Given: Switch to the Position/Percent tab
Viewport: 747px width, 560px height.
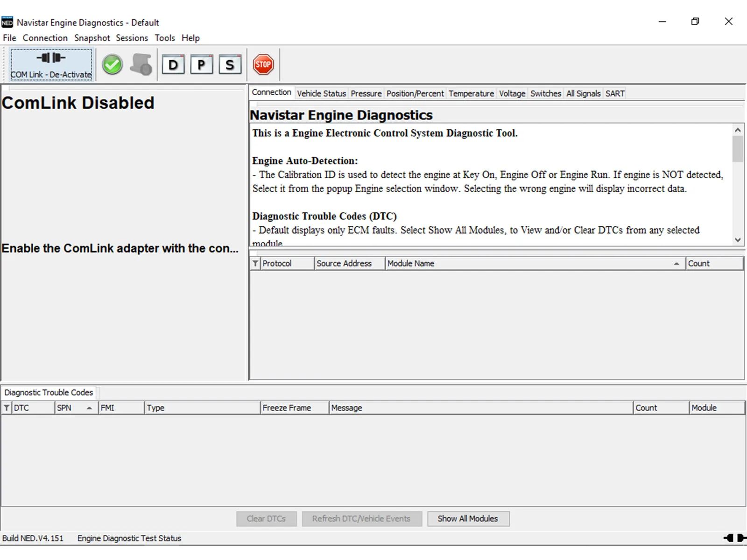Looking at the screenshot, I should click(x=415, y=93).
